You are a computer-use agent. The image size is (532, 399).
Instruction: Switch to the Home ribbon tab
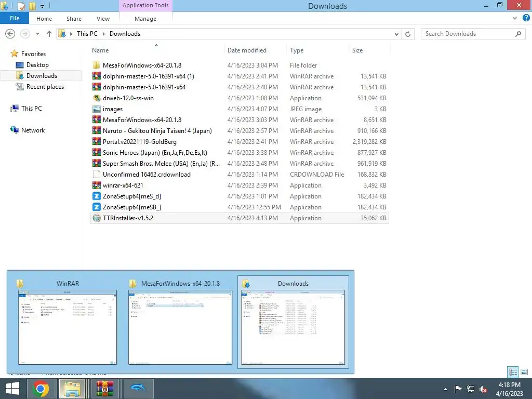click(44, 19)
